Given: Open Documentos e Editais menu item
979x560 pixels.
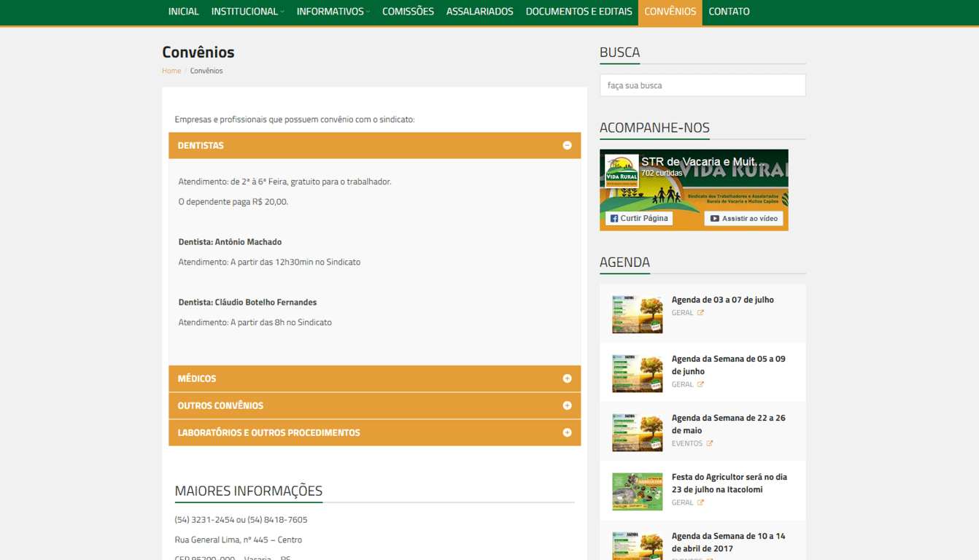Looking at the screenshot, I should 578,12.
